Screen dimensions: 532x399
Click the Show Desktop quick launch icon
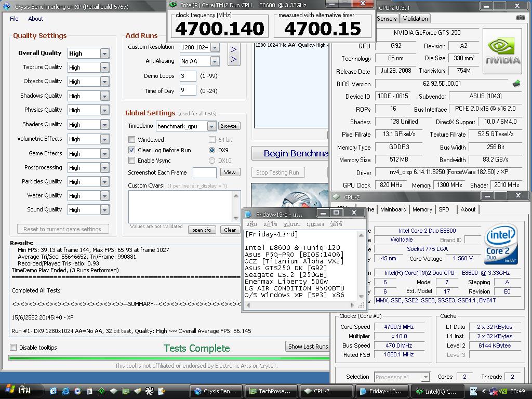coord(54,391)
